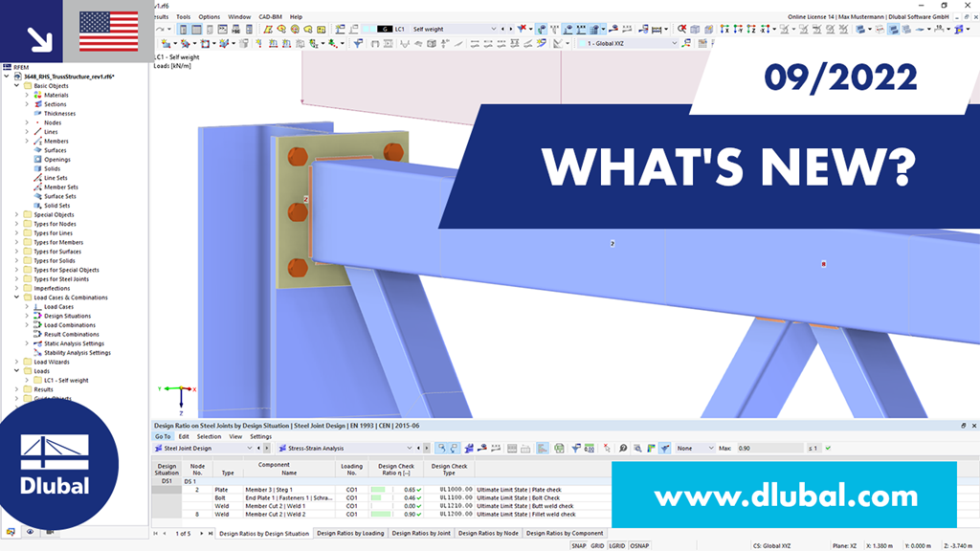Switch to Design Ratios by Loading tab

coord(350,534)
